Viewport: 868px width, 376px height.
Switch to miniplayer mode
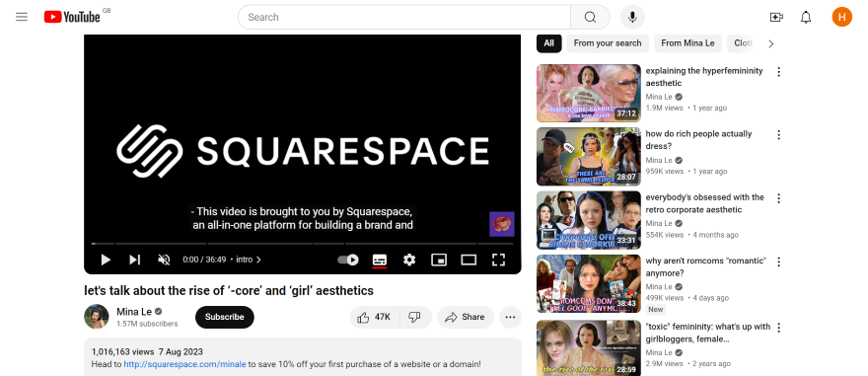pyautogui.click(x=439, y=260)
